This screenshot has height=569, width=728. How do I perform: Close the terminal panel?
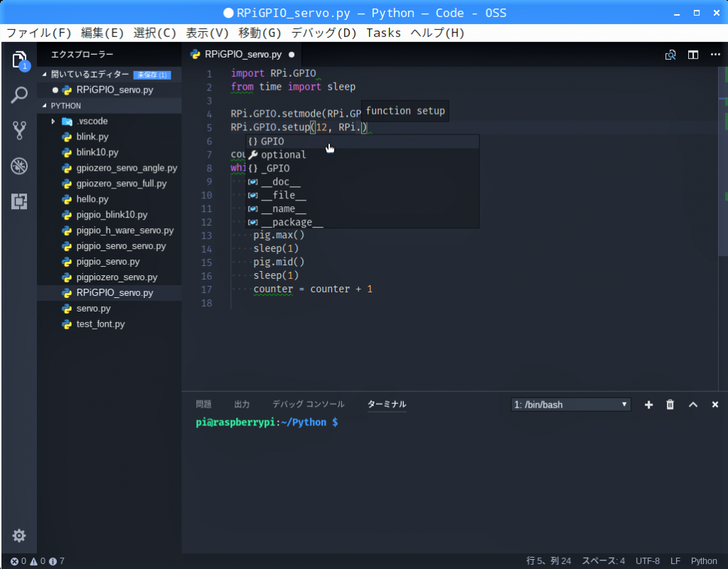click(715, 405)
